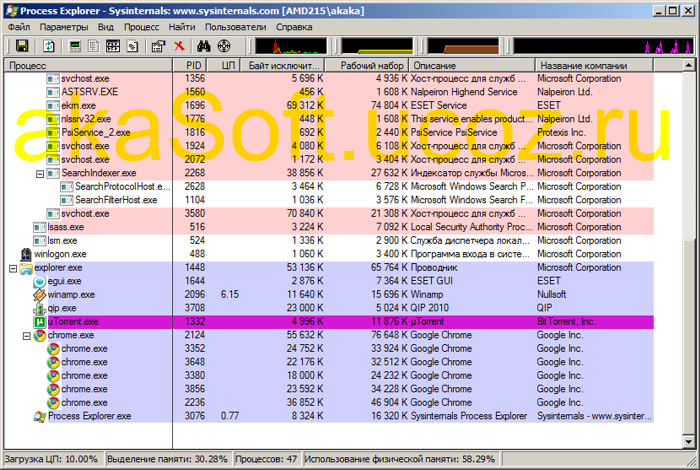700x470 pixels.
Task: Click the PID value 3648
Action: (x=195, y=362)
